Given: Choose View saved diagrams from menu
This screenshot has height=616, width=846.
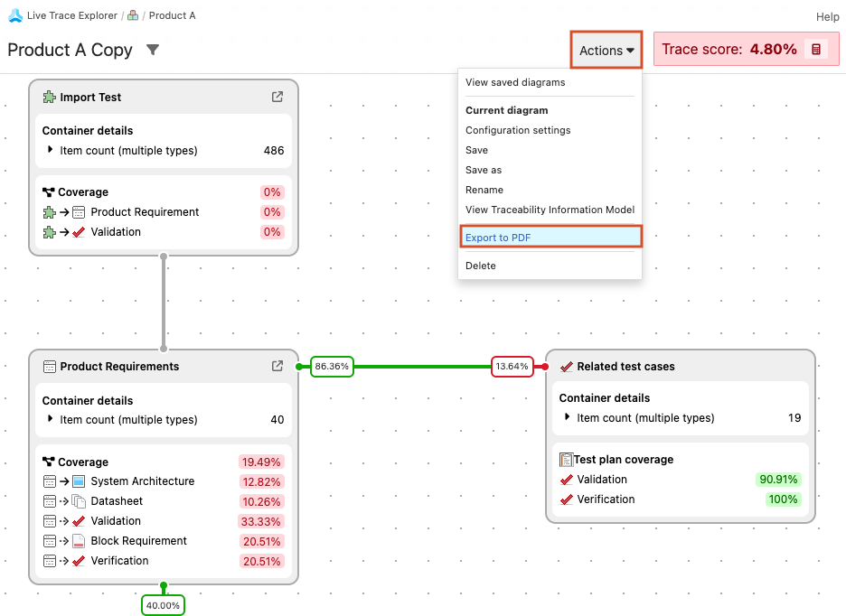Looking at the screenshot, I should (515, 82).
